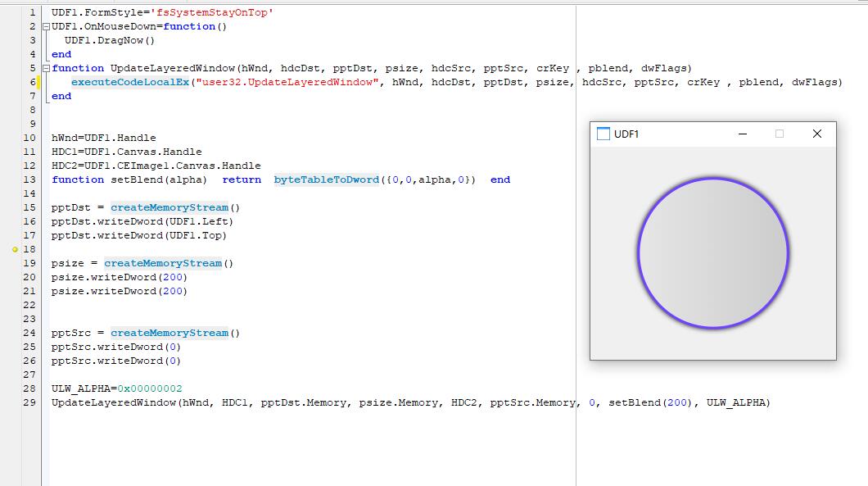Click line number 13 in the gutter
This screenshot has width=868, height=486.
pos(29,179)
